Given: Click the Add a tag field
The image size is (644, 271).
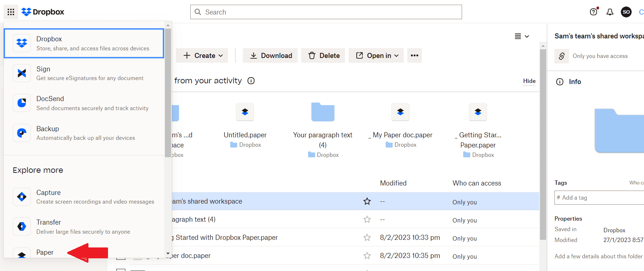Looking at the screenshot, I should pos(599,198).
